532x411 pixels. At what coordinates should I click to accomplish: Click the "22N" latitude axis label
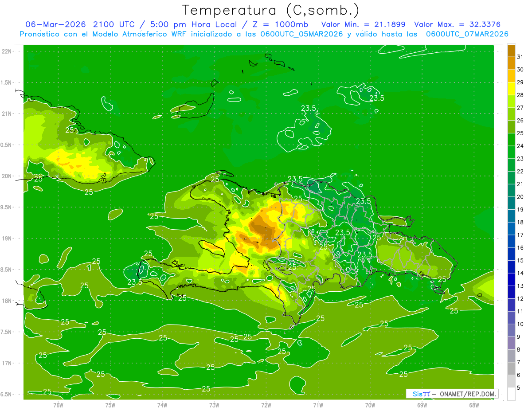(x=6, y=51)
